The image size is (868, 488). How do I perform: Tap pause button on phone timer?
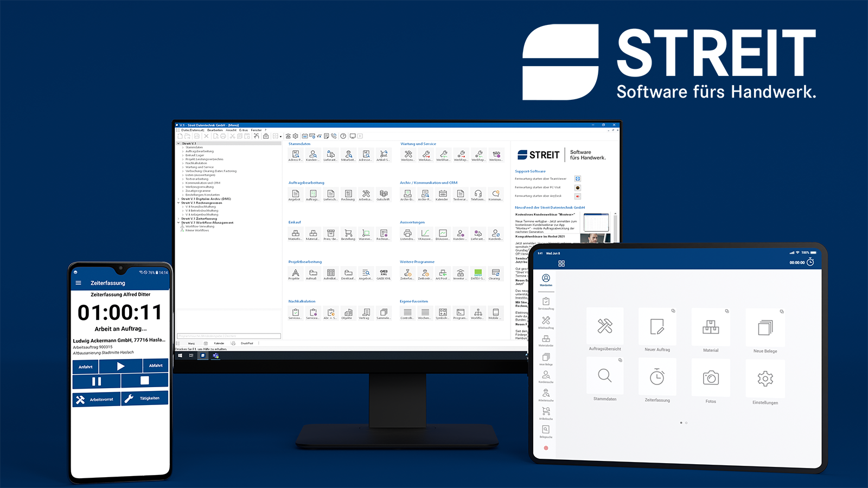click(x=97, y=382)
